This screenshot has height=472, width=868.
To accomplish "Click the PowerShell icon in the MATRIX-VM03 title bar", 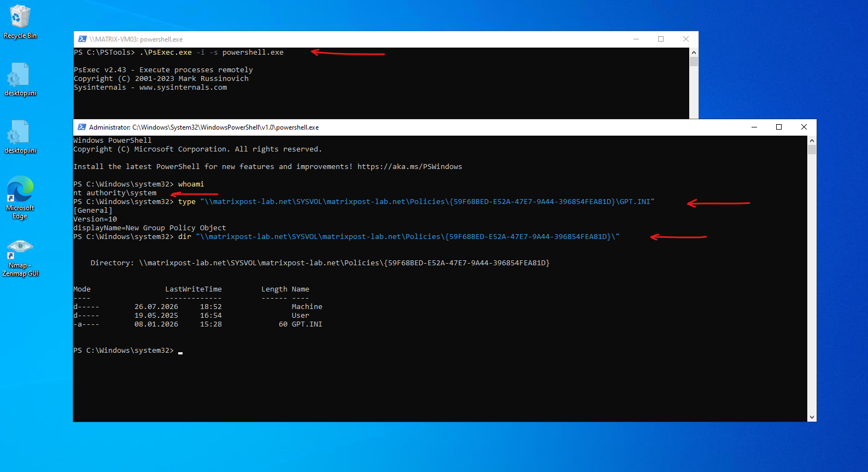I will point(83,39).
